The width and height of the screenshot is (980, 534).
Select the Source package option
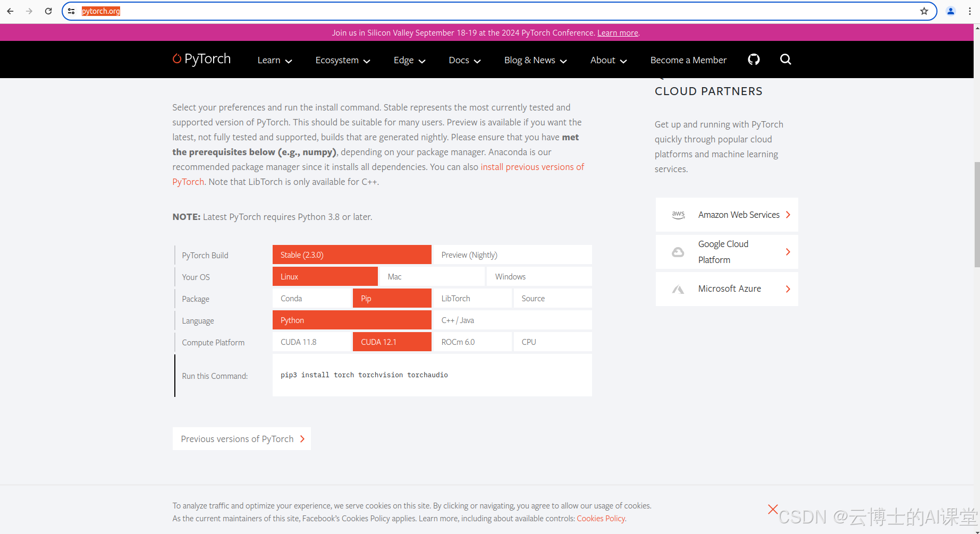[553, 298]
